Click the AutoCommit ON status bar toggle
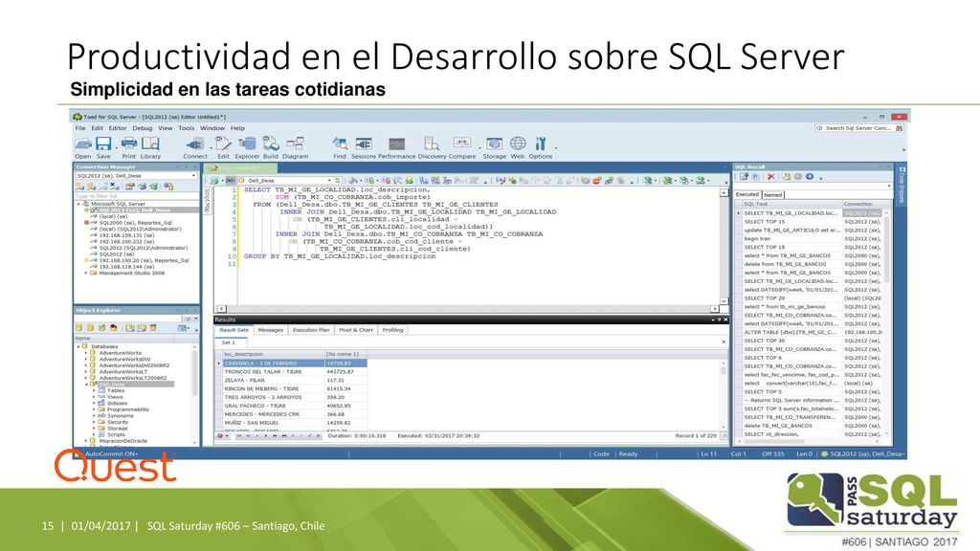The height and width of the screenshot is (551, 980). [x=110, y=453]
